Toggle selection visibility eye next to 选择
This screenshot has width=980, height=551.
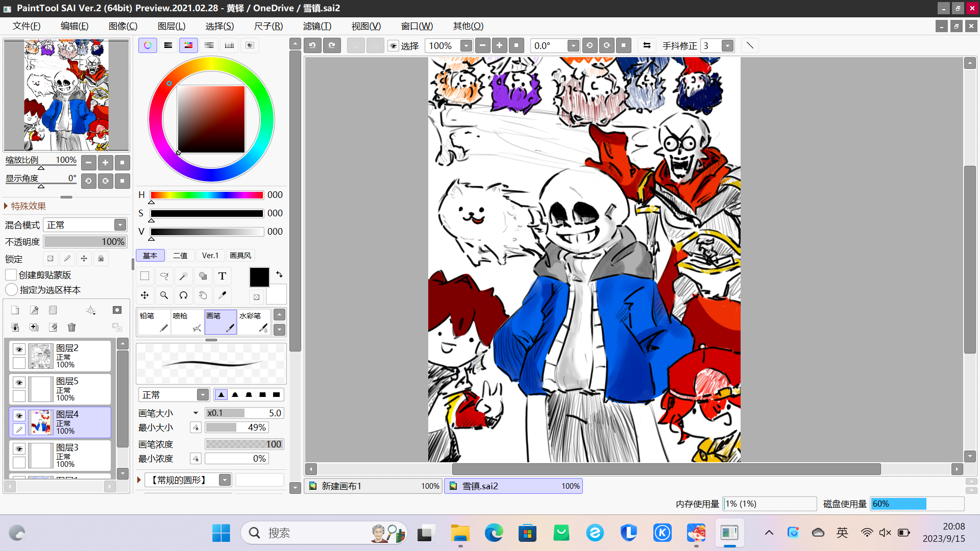point(393,46)
